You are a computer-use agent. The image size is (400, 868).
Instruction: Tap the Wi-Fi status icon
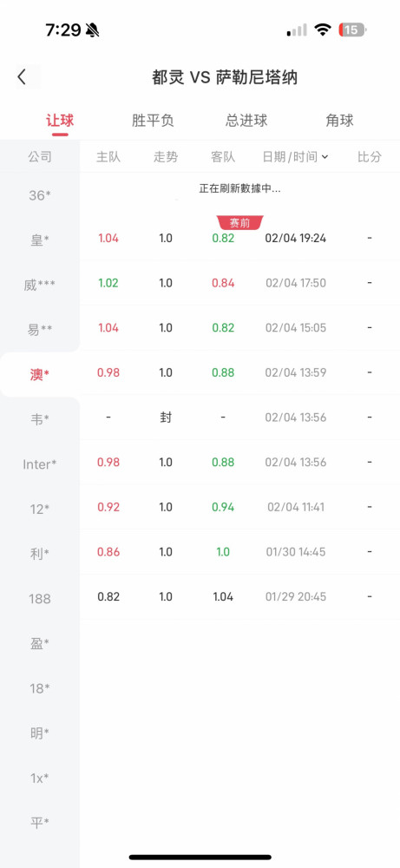pyautogui.click(x=322, y=30)
